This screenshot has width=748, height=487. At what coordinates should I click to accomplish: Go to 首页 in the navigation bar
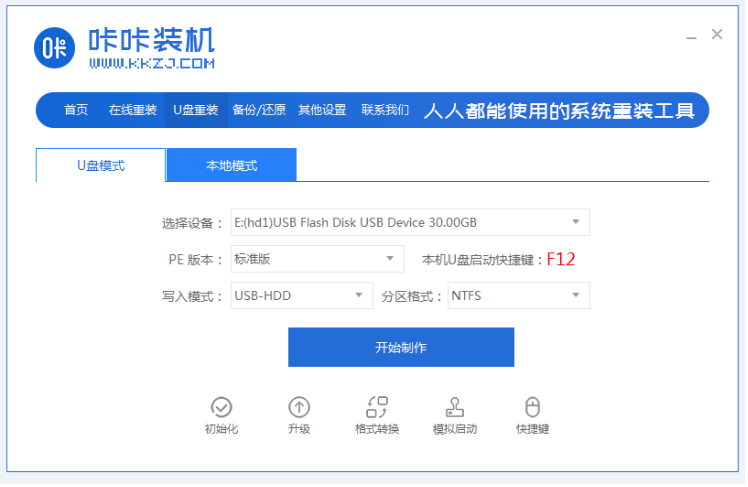coord(76,111)
